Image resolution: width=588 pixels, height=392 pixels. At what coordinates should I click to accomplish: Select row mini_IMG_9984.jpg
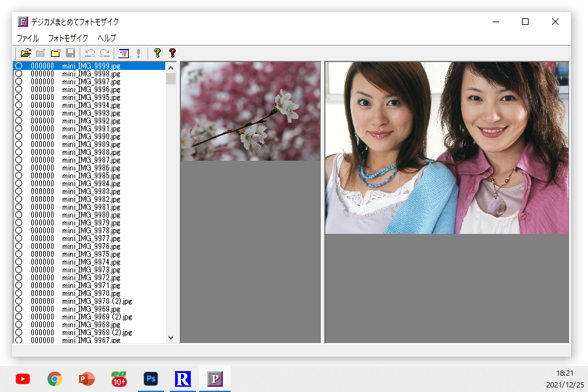(x=90, y=184)
